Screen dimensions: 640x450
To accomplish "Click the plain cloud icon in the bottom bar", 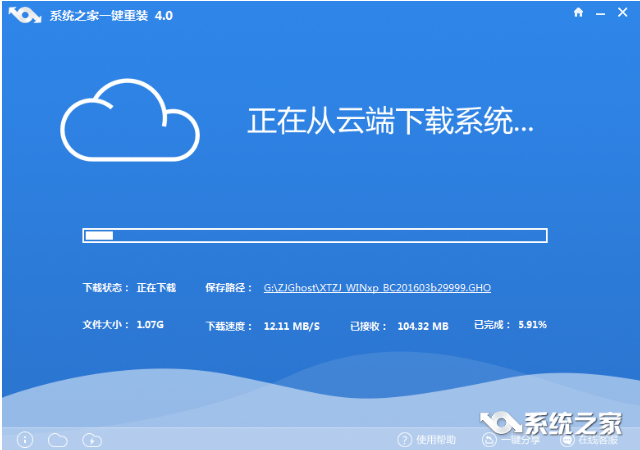I will click(x=58, y=440).
